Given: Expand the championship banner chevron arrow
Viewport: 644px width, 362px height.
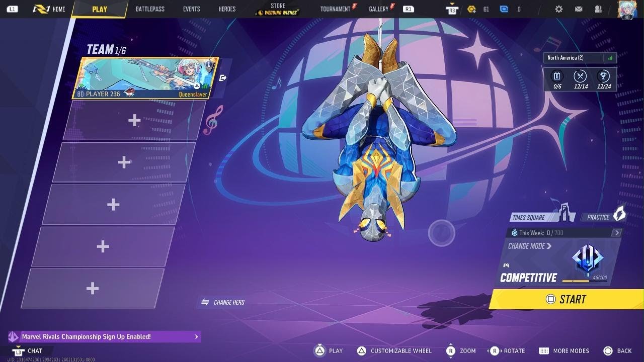Looking at the screenshot, I should pyautogui.click(x=196, y=337).
